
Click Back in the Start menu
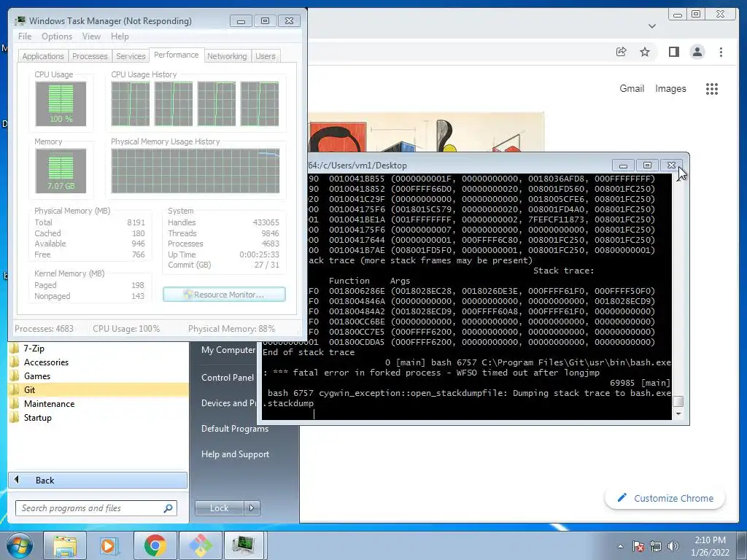(x=98, y=480)
